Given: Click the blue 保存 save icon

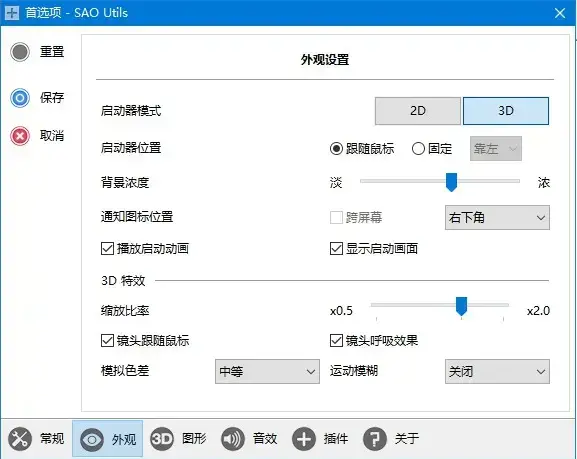Looking at the screenshot, I should click(x=20, y=98).
